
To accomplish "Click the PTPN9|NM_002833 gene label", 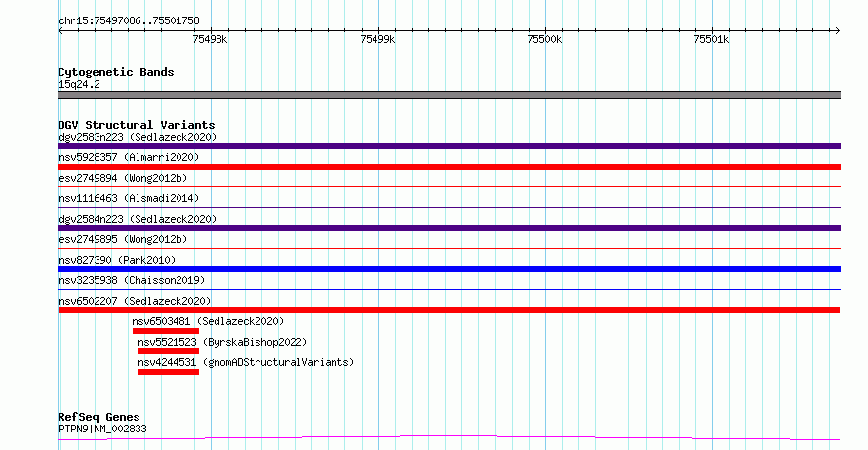I will 102,429.
